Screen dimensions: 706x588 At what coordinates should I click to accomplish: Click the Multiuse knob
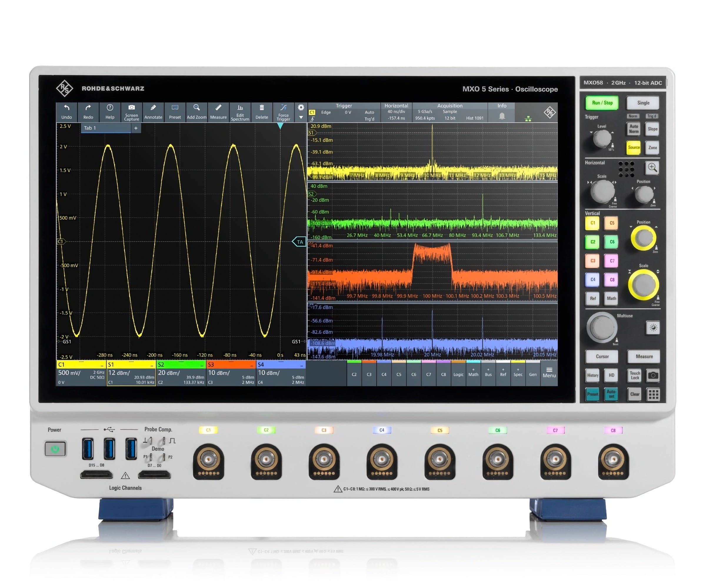pos(602,328)
